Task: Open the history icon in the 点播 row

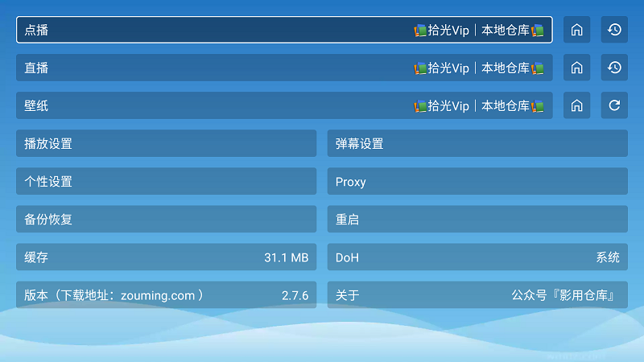Action: click(614, 30)
